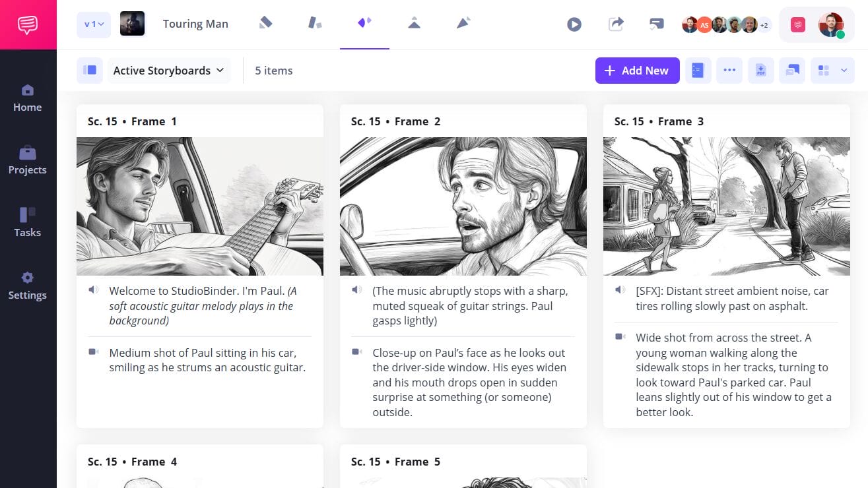Click Frame 2 camera shot icon
The width and height of the screenshot is (868, 488).
356,352
